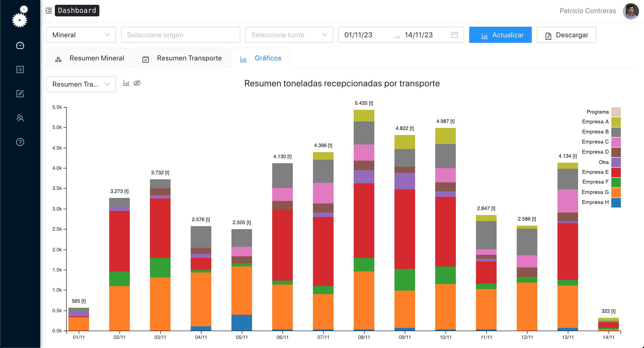Toggle Empresa C legend swatch
Screen dimensions: 644x348
point(616,142)
